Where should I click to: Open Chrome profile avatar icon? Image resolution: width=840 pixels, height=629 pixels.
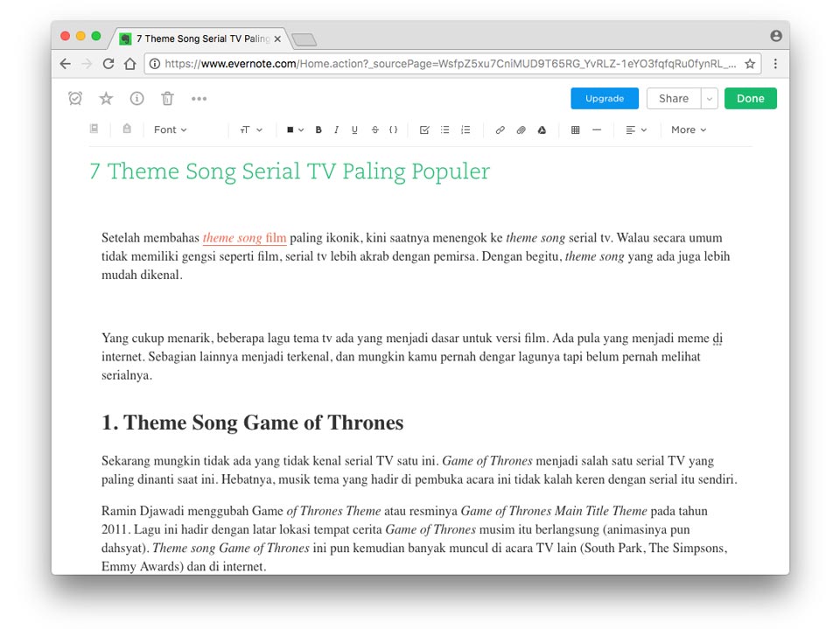coord(776,36)
